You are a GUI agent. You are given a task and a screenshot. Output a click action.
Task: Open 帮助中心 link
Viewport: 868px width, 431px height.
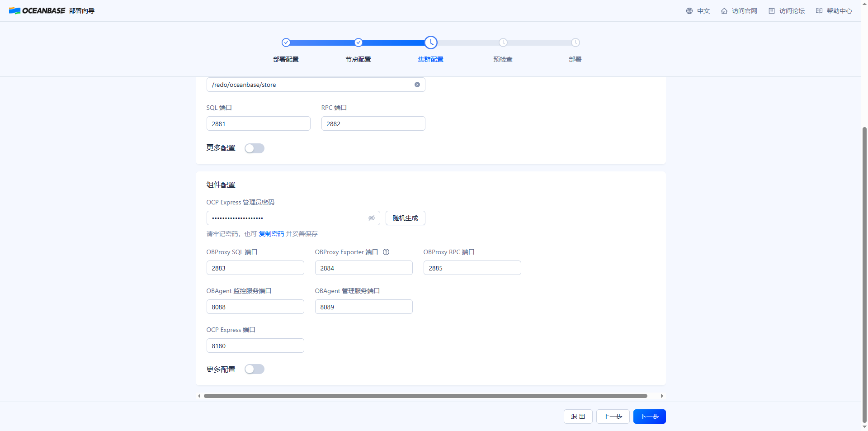coord(840,11)
